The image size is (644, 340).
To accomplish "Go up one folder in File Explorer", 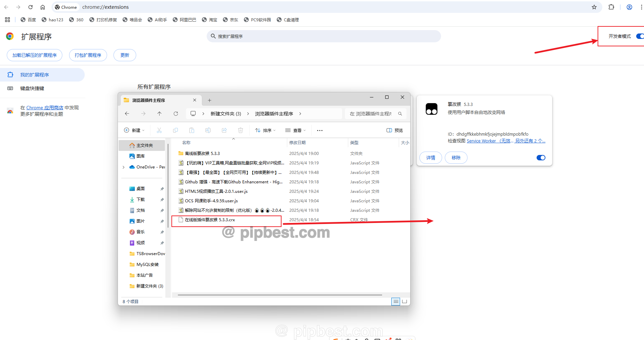I will [x=160, y=114].
